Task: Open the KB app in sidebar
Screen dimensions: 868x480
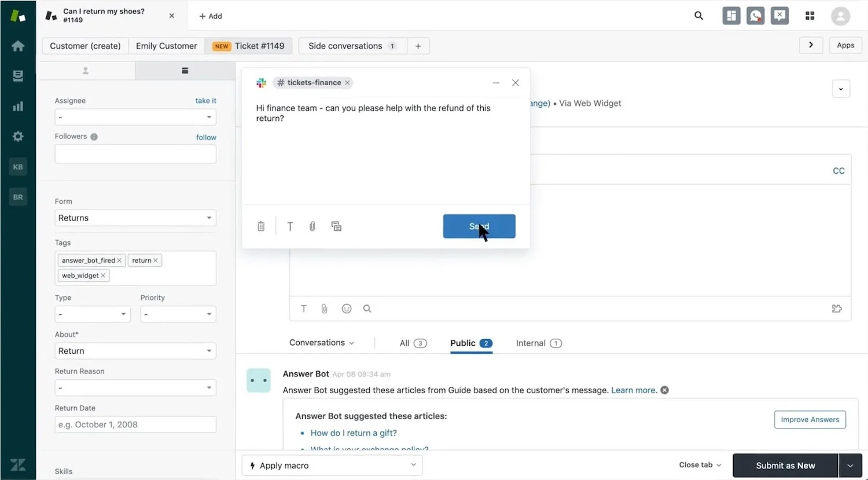Action: click(18, 167)
